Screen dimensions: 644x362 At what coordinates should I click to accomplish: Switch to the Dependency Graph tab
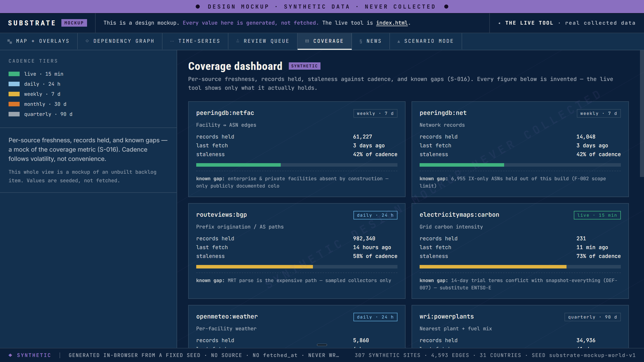coord(120,41)
